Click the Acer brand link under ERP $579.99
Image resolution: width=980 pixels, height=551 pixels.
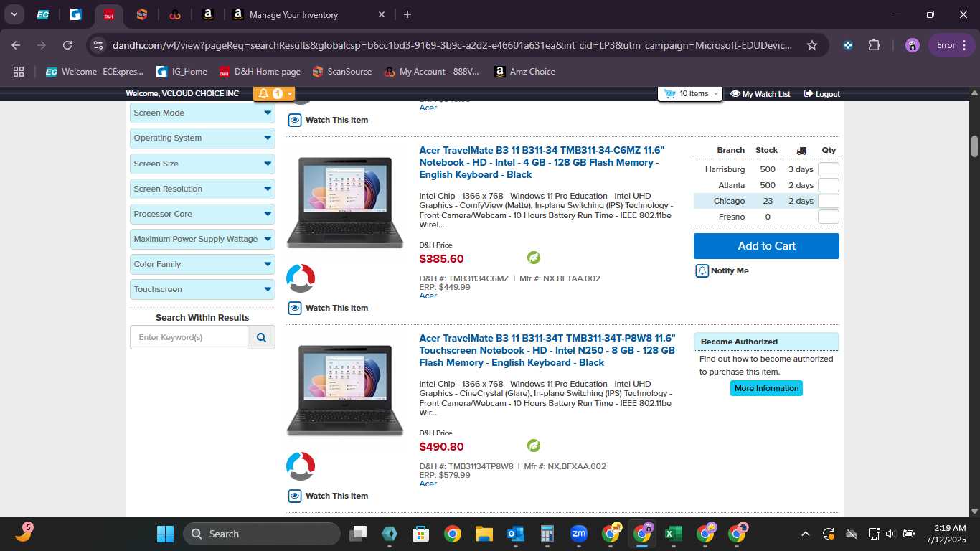(428, 484)
